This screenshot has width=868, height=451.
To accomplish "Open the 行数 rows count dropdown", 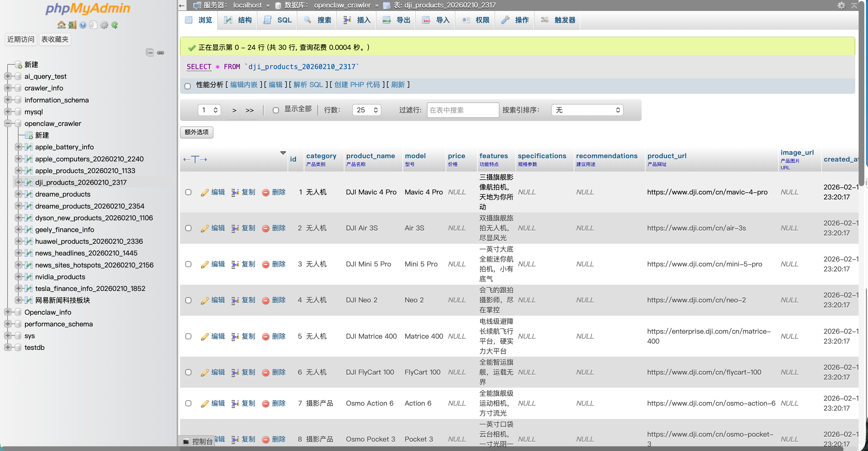I will [366, 110].
